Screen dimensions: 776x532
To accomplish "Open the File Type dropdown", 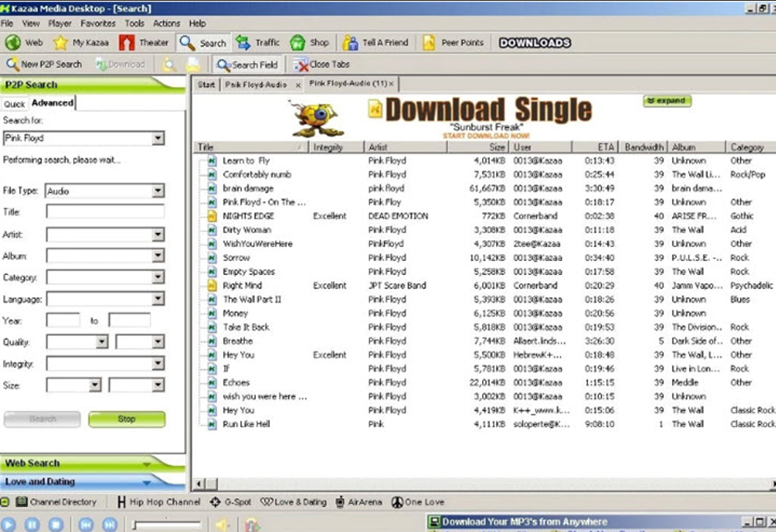I will point(158,191).
